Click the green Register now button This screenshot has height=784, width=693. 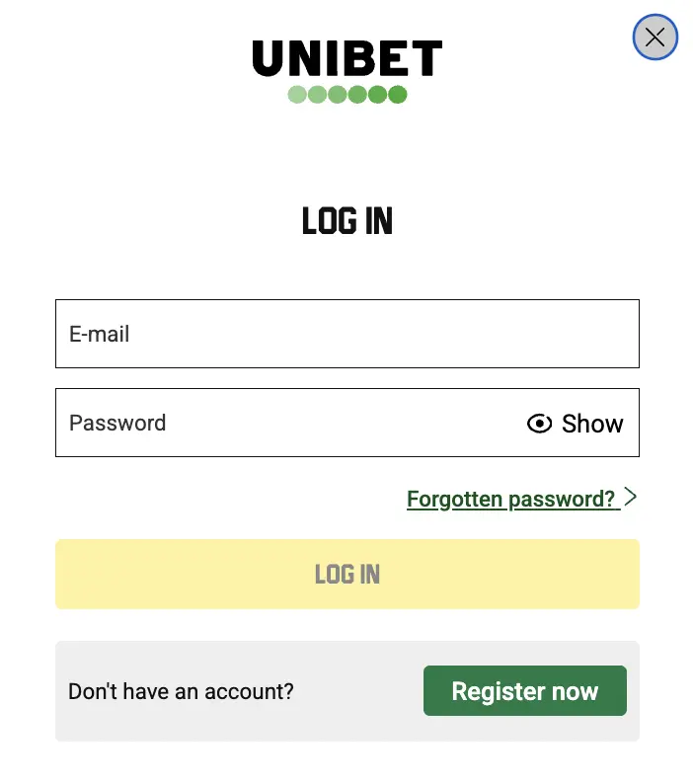[524, 690]
